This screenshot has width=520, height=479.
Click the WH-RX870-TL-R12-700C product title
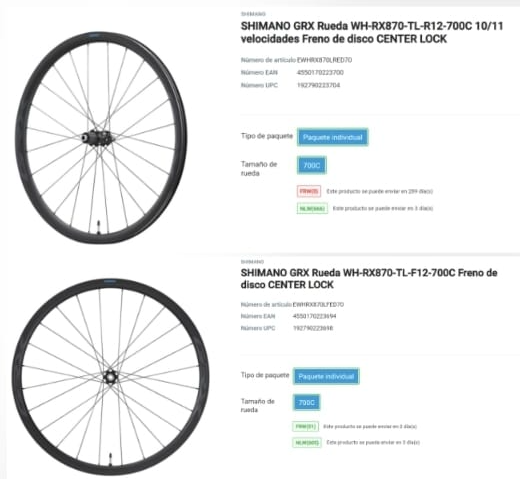pyautogui.click(x=372, y=32)
